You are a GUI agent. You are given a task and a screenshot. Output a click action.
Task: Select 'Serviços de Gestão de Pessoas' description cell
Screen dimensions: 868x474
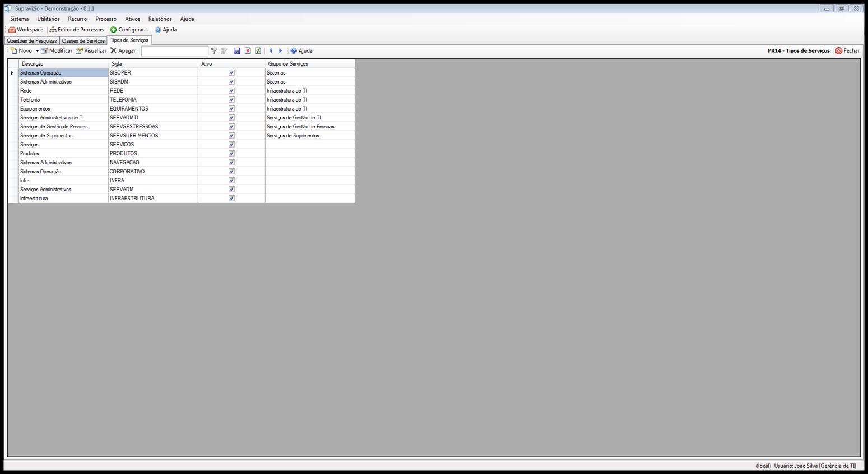(63, 127)
